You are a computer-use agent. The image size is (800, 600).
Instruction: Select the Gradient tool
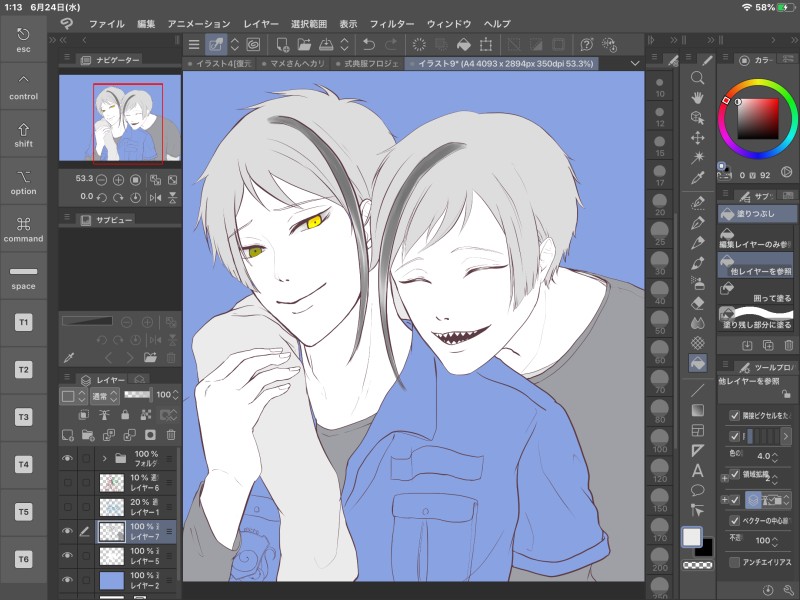pos(697,410)
